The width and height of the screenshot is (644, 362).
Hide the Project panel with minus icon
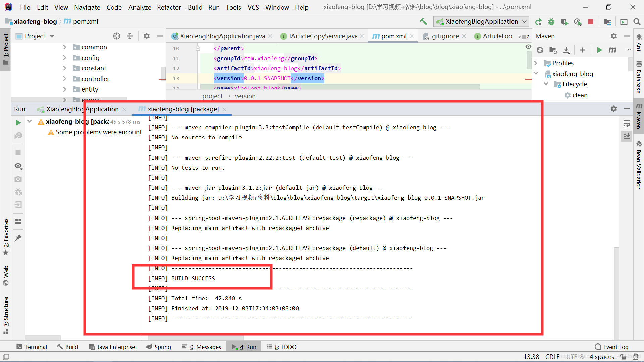[x=160, y=36]
